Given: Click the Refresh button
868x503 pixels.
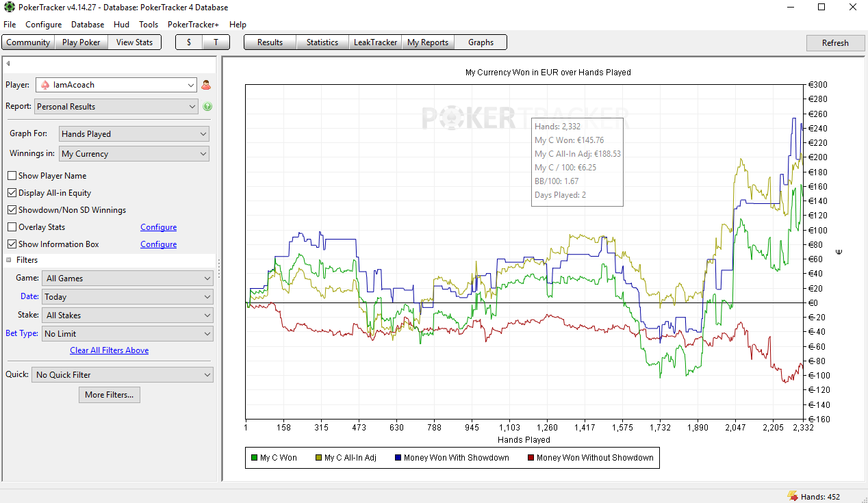Looking at the screenshot, I should point(835,42).
